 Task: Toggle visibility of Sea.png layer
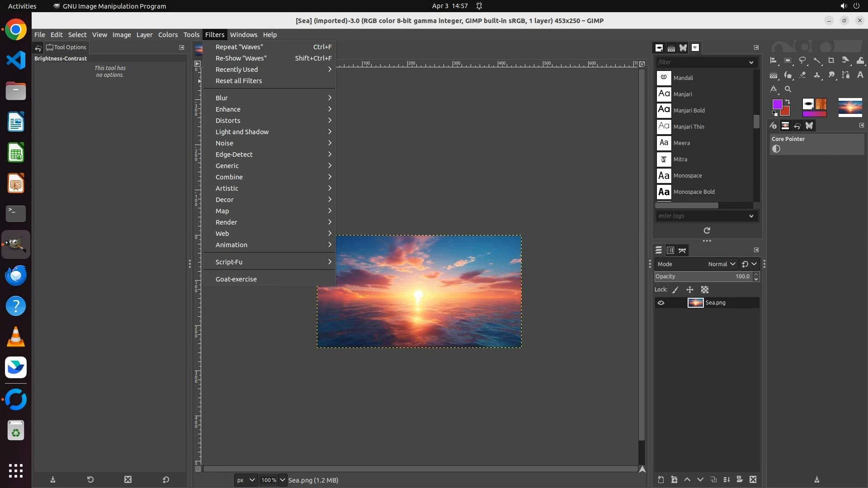[661, 303]
